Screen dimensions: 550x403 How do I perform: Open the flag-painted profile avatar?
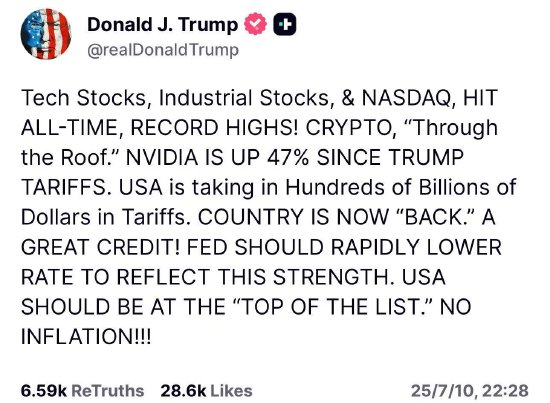pos(46,34)
